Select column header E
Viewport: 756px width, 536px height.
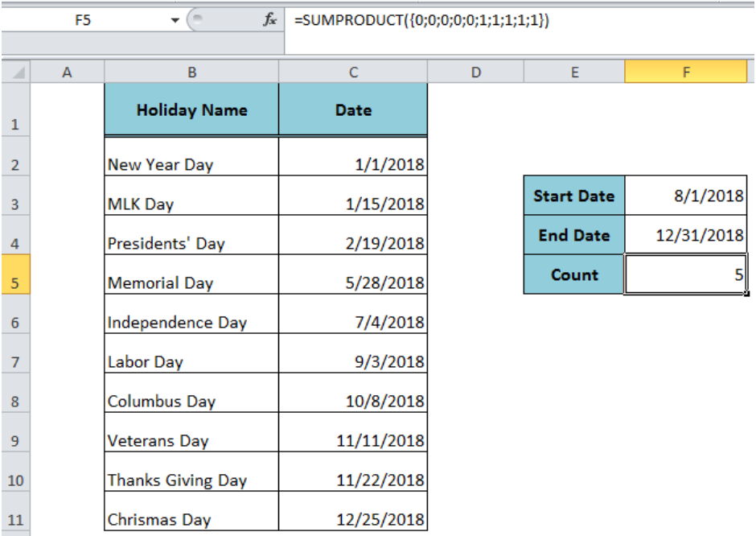point(573,71)
